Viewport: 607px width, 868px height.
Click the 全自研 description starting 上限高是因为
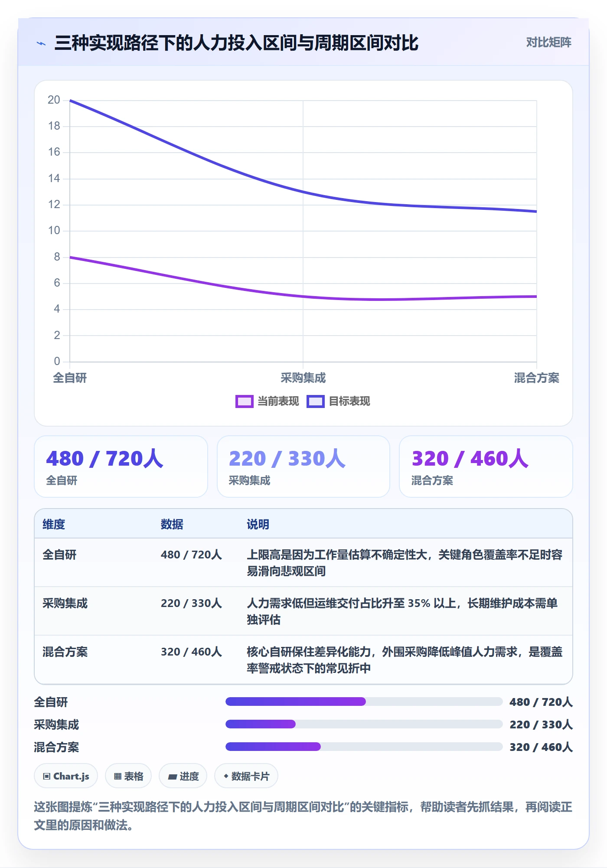click(x=405, y=563)
